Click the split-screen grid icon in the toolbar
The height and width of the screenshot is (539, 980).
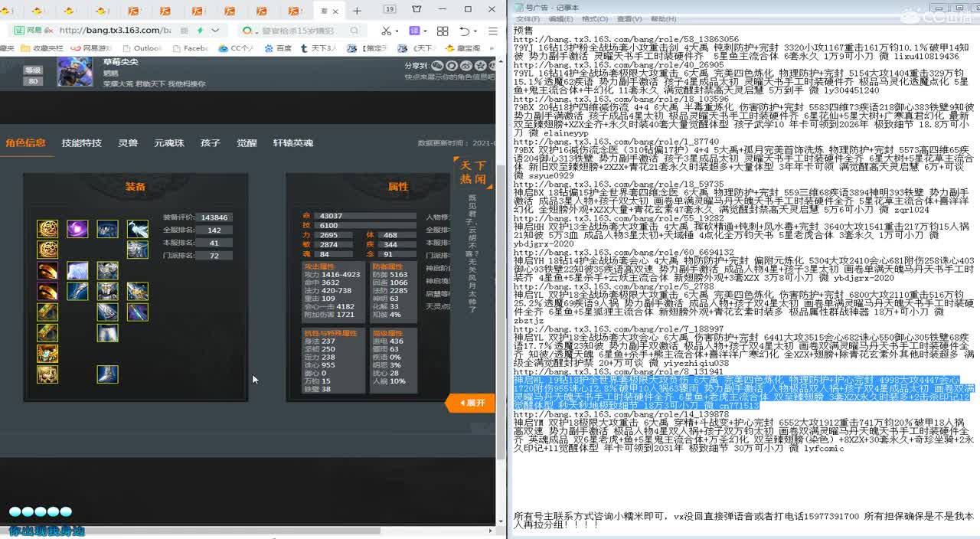click(442, 31)
